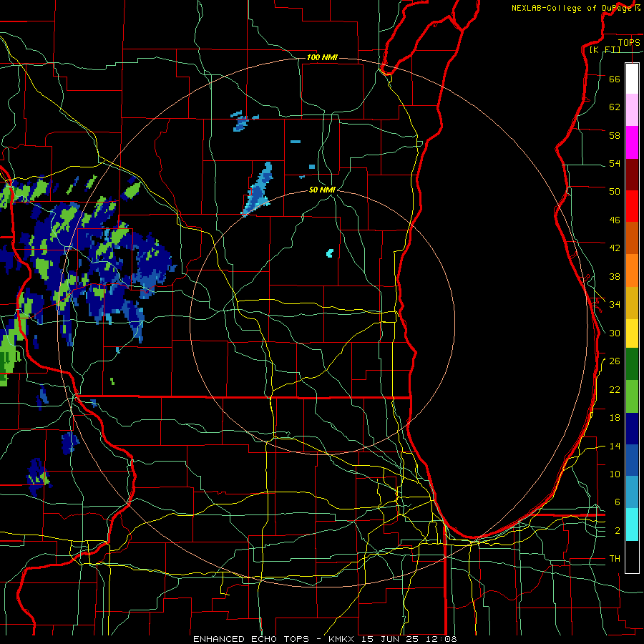This screenshot has width=644, height=644.
Task: Select the dark red (maroon) legend swatch
Action: tap(632, 175)
